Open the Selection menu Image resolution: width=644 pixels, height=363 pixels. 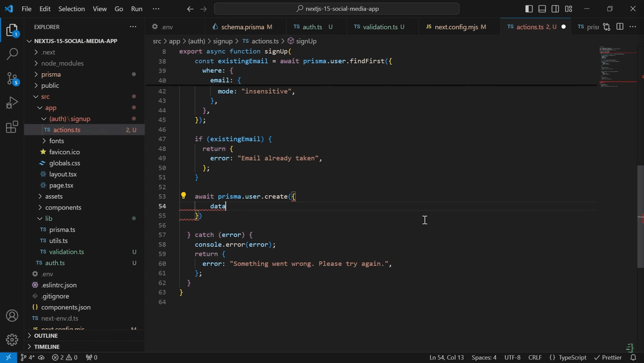pos(72,9)
